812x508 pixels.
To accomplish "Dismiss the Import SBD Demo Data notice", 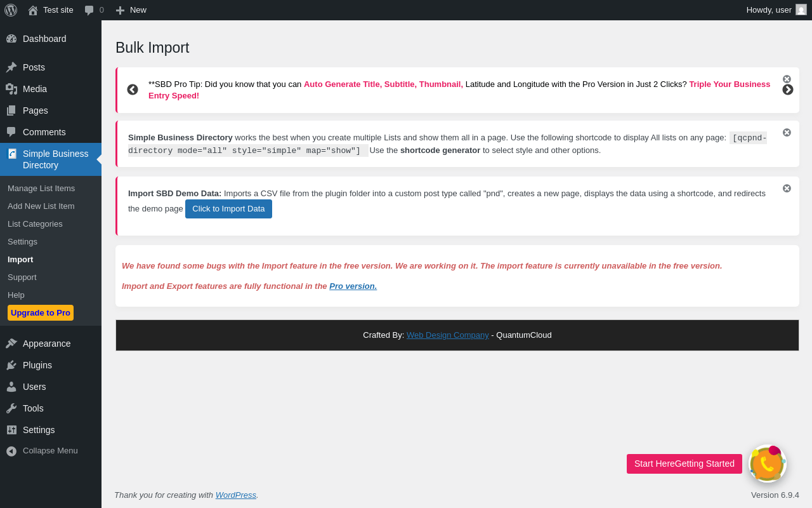I will tap(787, 189).
